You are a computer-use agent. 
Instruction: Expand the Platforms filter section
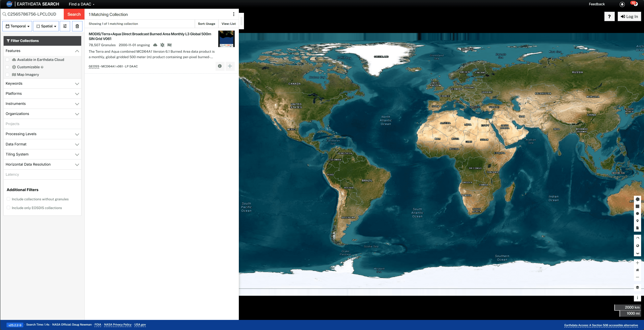tap(42, 94)
